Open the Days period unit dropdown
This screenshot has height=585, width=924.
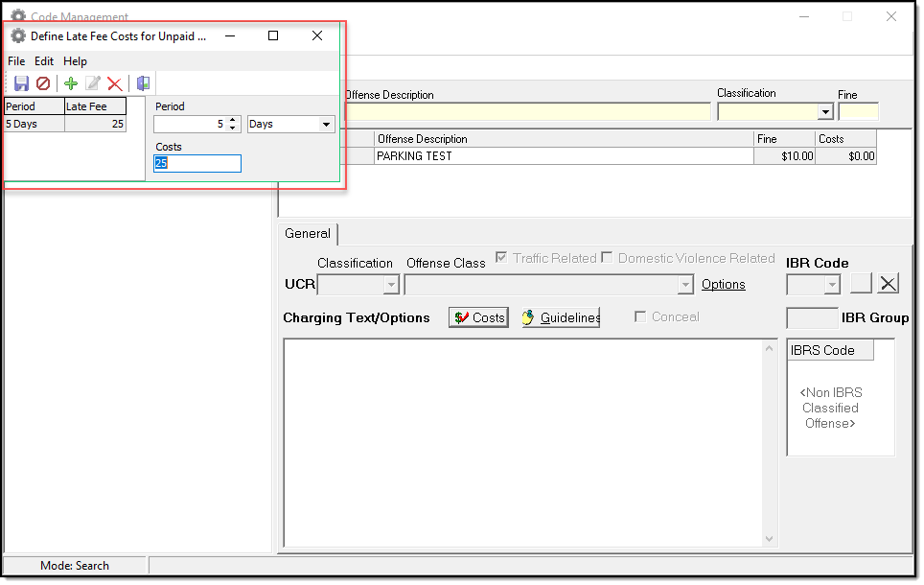click(326, 125)
